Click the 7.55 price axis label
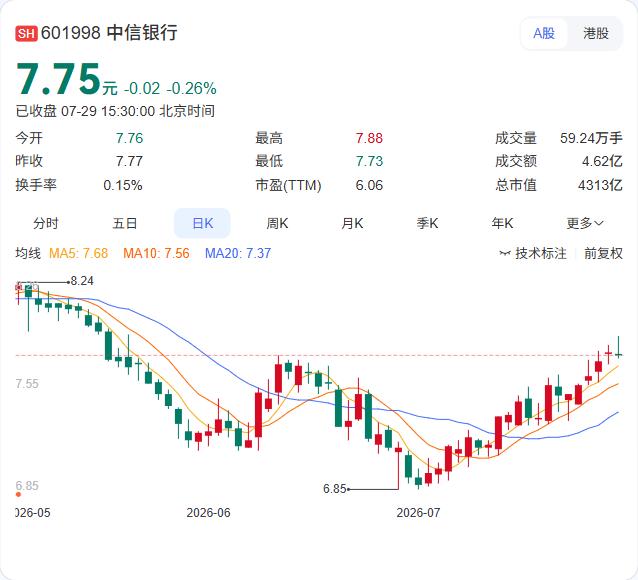The height and width of the screenshot is (580, 638). coord(27,383)
